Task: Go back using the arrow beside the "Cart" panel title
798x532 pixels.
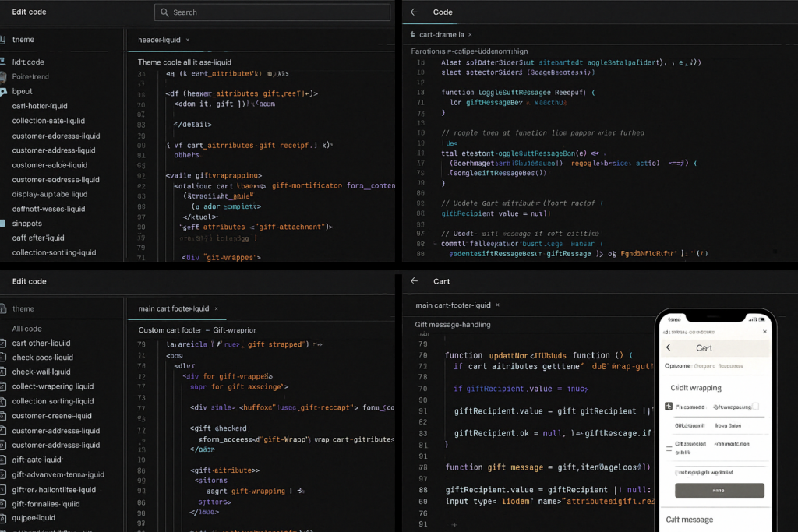Action: tap(415, 280)
